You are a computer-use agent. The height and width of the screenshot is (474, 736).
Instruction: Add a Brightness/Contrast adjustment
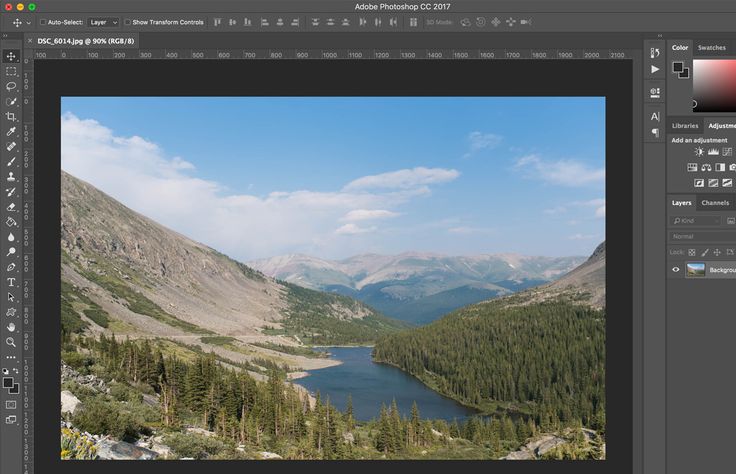click(x=699, y=152)
